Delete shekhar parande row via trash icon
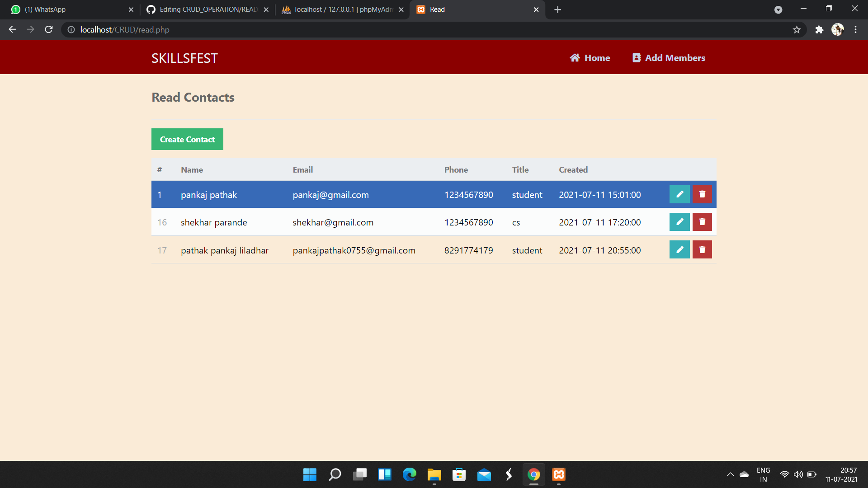The width and height of the screenshot is (868, 488). (x=702, y=222)
